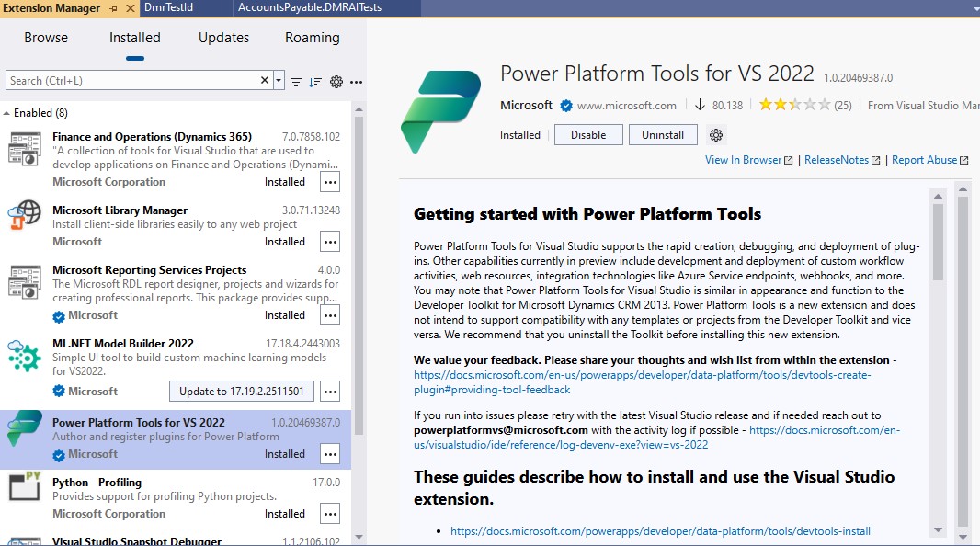Click the star rating of the extension
The height and width of the screenshot is (546, 980).
coord(794,104)
